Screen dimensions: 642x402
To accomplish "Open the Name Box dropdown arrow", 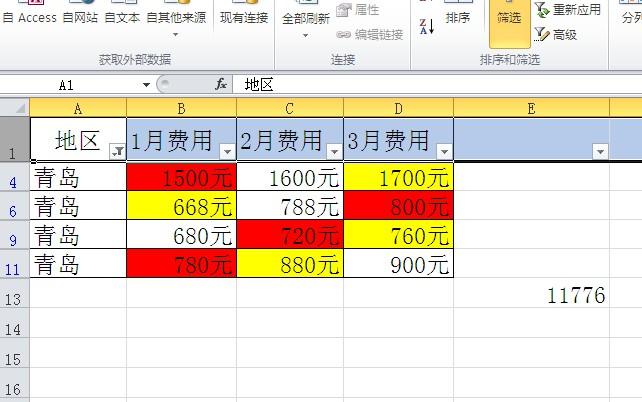I will [146, 85].
